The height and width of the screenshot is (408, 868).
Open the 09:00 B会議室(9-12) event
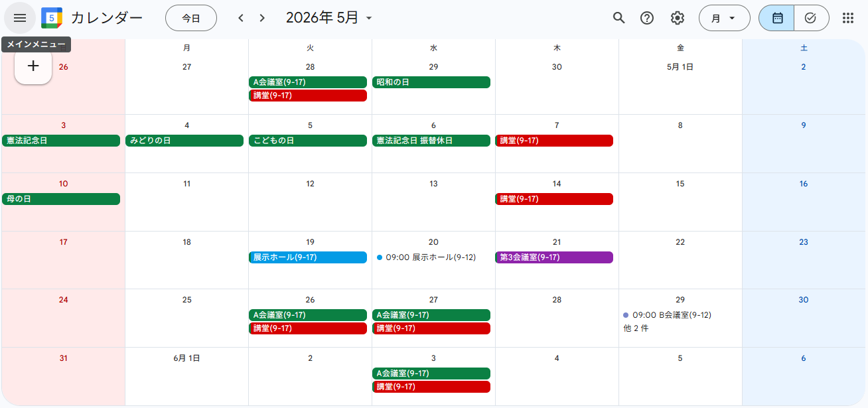671,315
